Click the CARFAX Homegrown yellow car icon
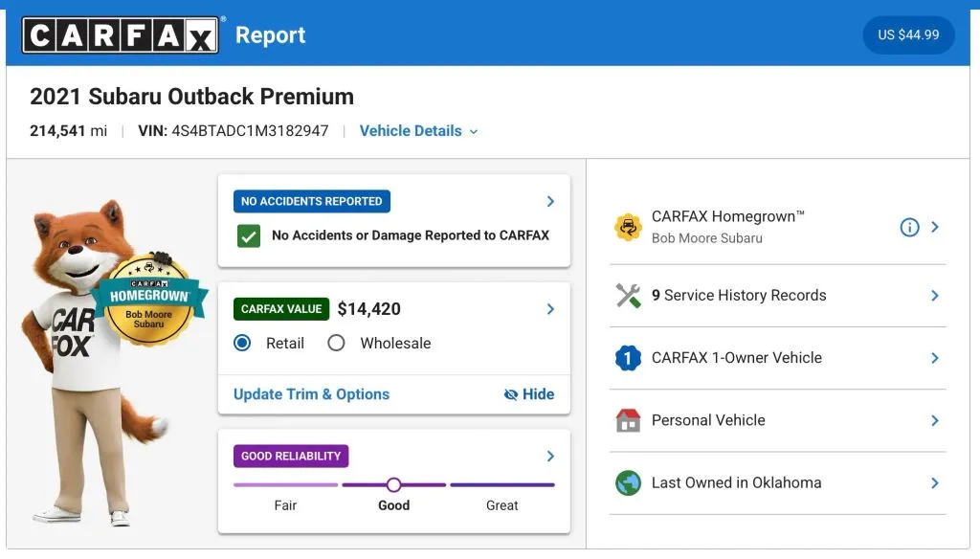The width and height of the screenshot is (980, 559). (628, 227)
